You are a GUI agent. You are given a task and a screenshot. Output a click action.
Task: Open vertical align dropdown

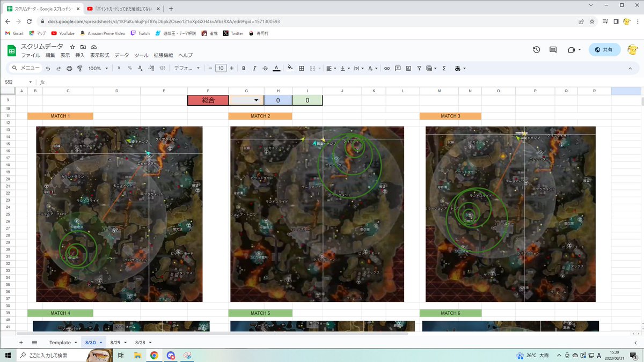pyautogui.click(x=345, y=69)
